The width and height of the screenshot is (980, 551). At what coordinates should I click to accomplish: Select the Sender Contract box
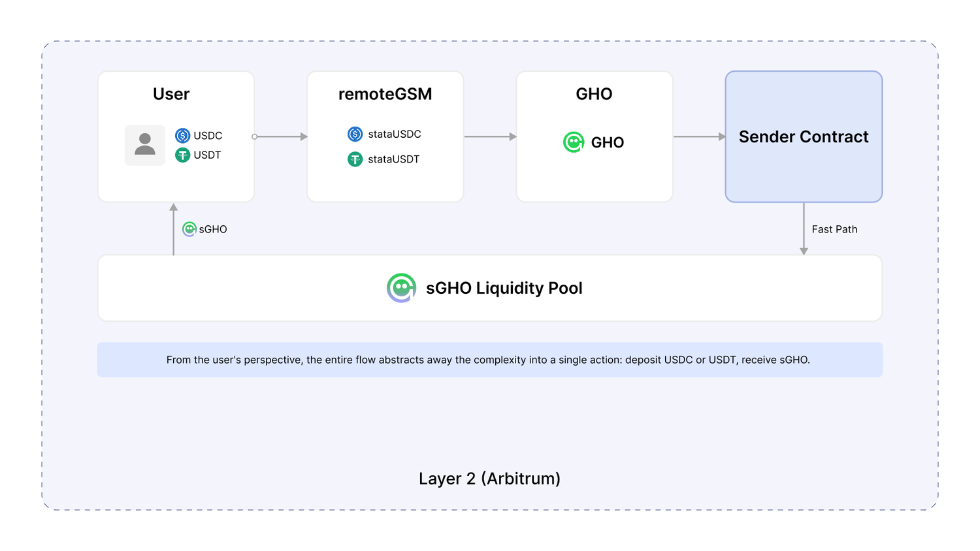point(804,136)
